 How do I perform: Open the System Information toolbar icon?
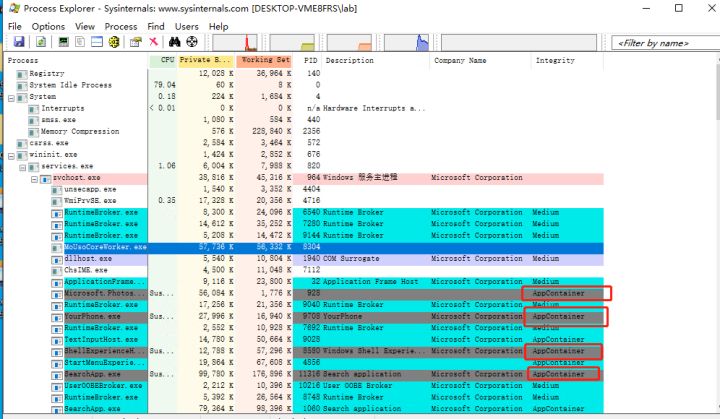[63, 42]
